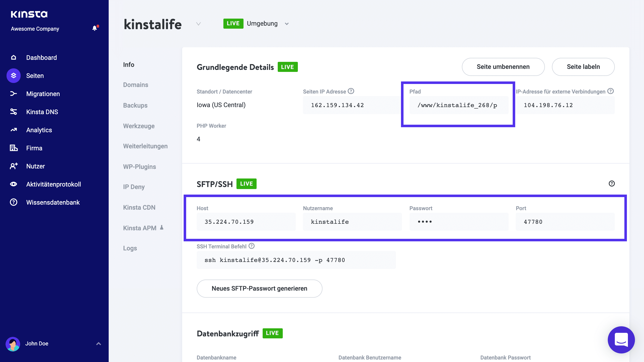Open the Umgebung environment dropdown
This screenshot has height=362, width=644.
pos(287,23)
